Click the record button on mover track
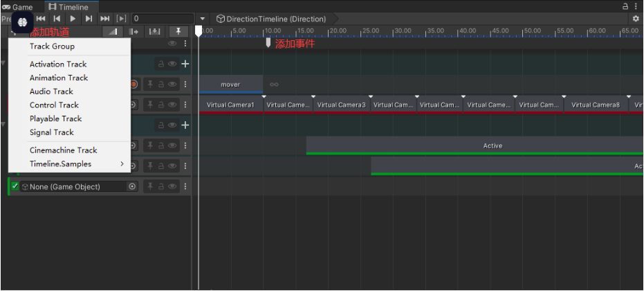The height and width of the screenshot is (291, 644). [x=134, y=85]
